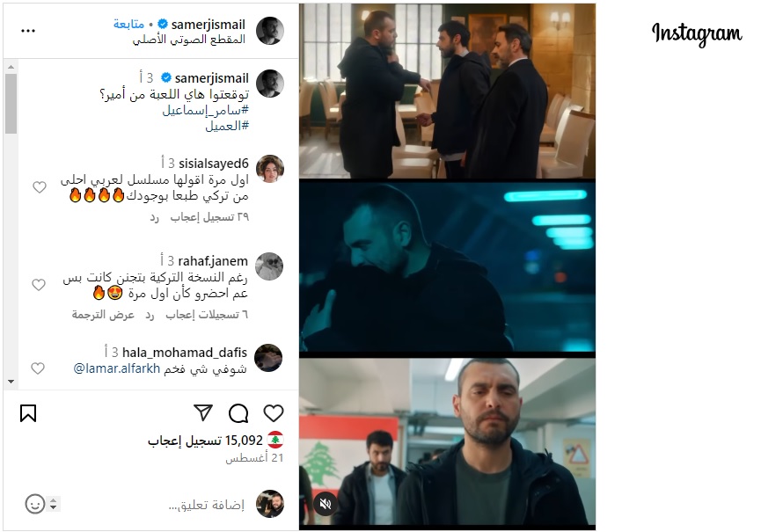783x532 pixels.
Task: Unmute the video with the speaker icon
Action: click(x=326, y=504)
